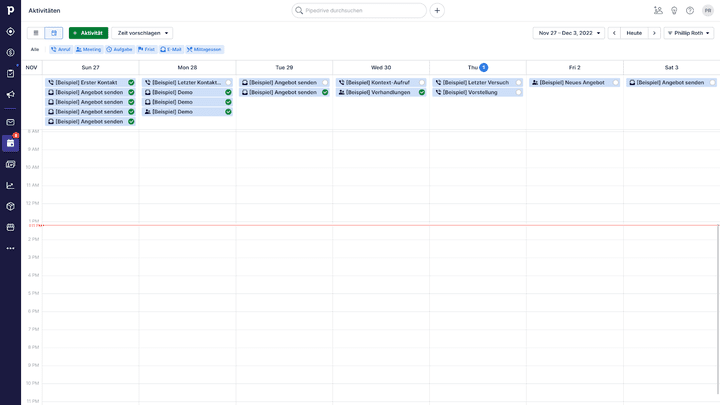Filter activities by Anruf
This screenshot has width=720, height=405.
61,49
